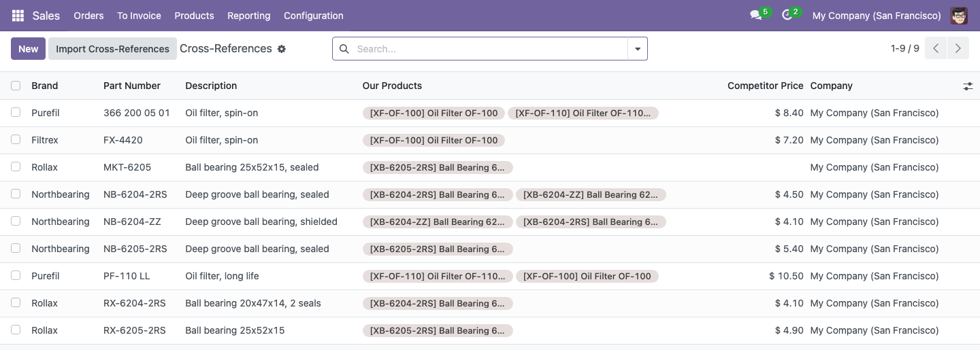This screenshot has width=980, height=350.
Task: Open the gear actions menu beside Cross-References
Action: pos(282,49)
